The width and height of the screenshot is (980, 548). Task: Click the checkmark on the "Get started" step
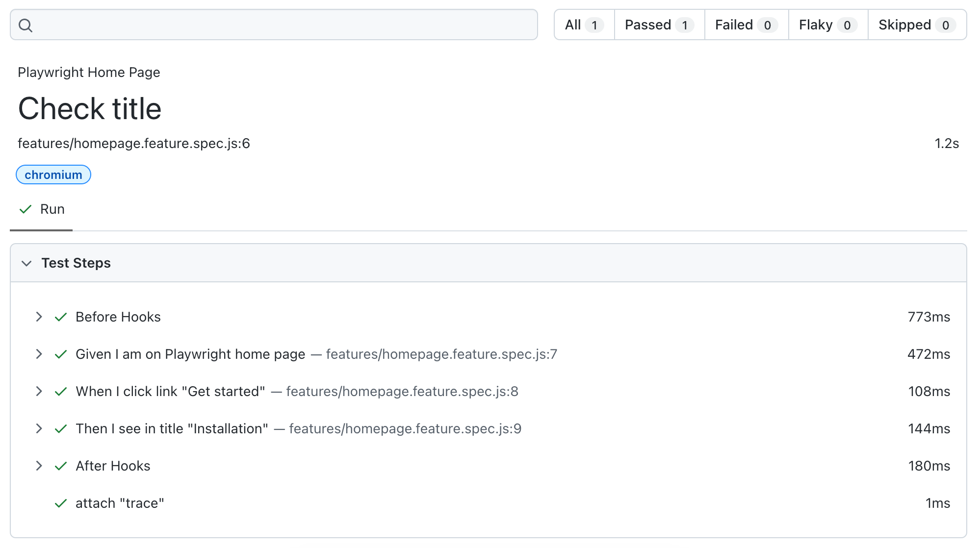61,392
